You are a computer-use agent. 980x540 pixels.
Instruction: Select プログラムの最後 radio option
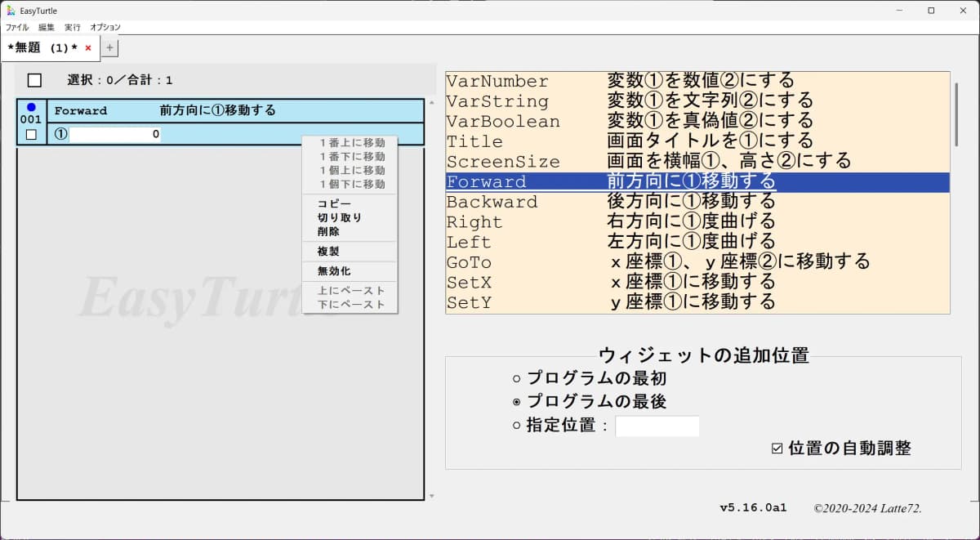pyautogui.click(x=516, y=402)
